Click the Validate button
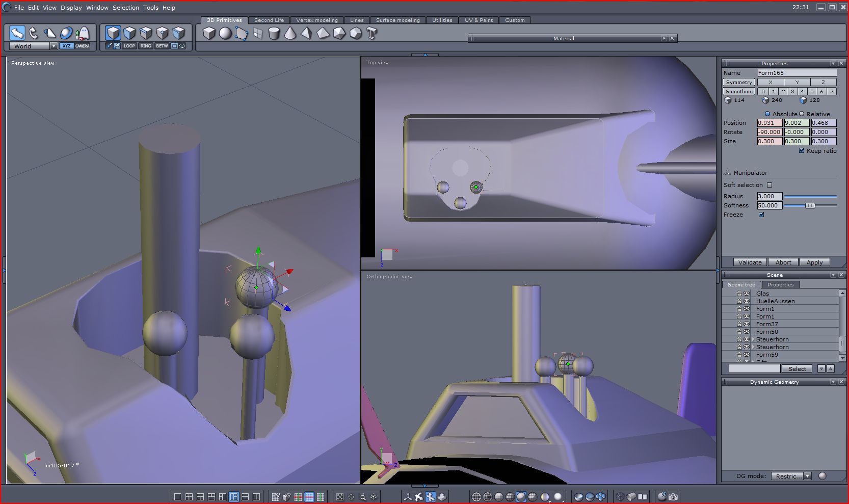Image resolution: width=849 pixels, height=504 pixels. coord(750,262)
